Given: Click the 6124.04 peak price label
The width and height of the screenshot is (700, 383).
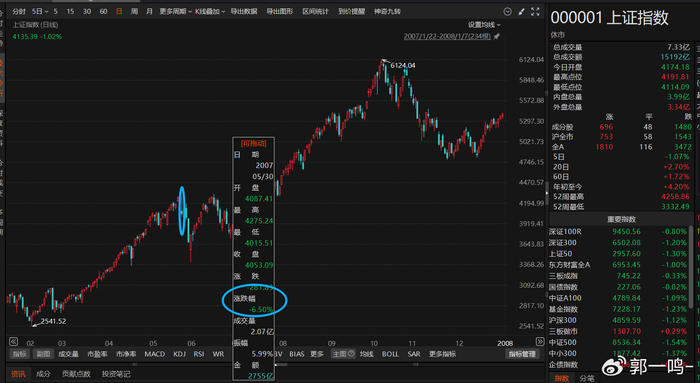Looking at the screenshot, I should click(403, 66).
